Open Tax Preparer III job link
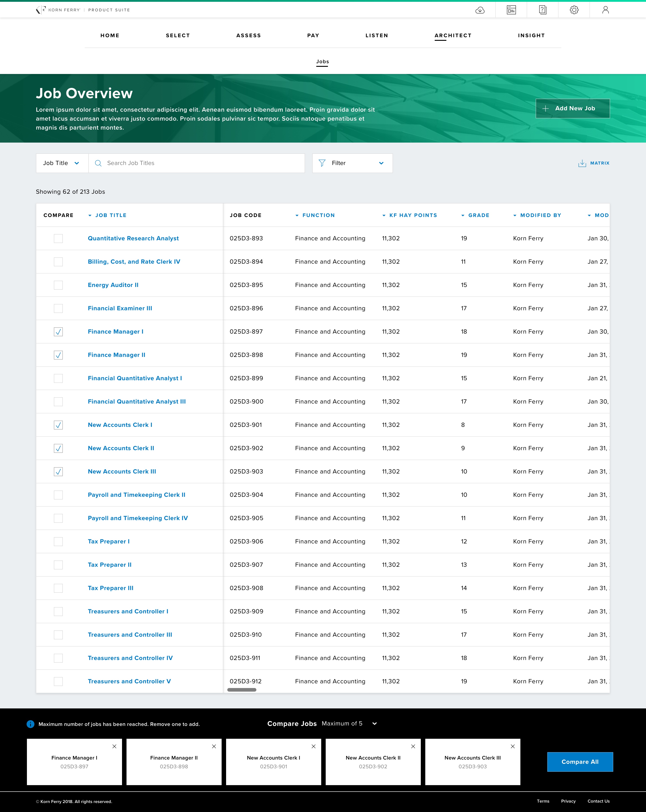The height and width of the screenshot is (812, 646). (x=110, y=588)
